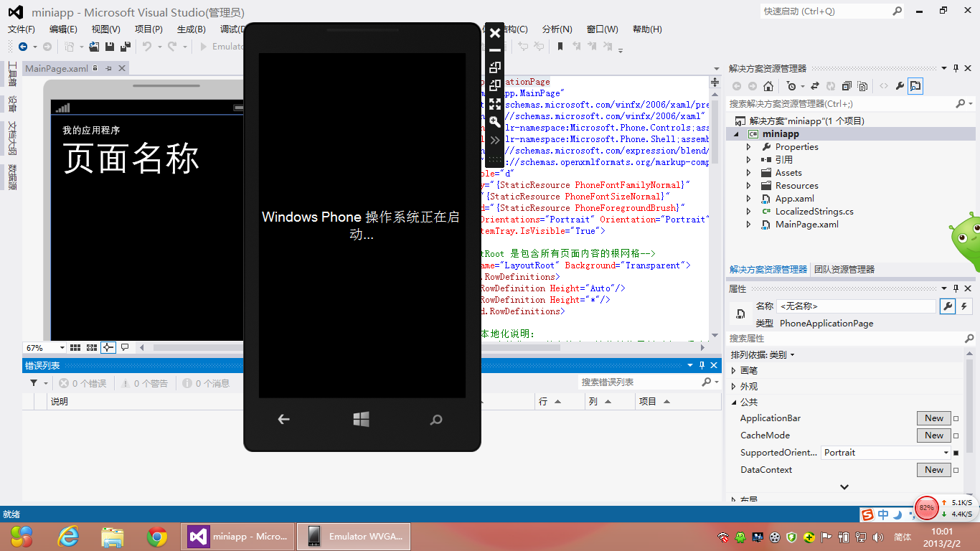
Task: Click the 搜索属性 properties search field
Action: [x=846, y=338]
